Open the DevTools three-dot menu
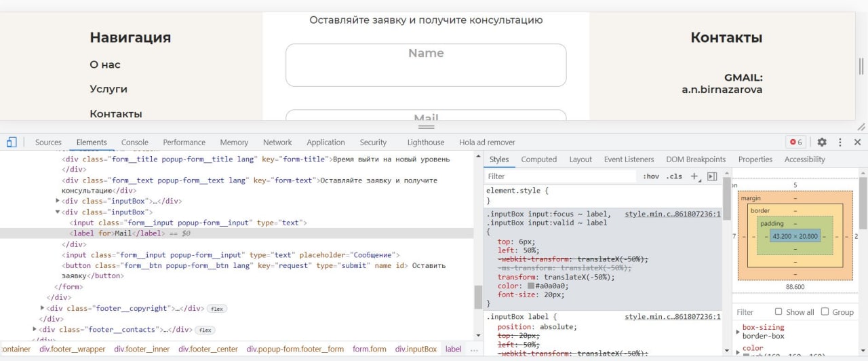This screenshot has width=868, height=361. [x=840, y=142]
